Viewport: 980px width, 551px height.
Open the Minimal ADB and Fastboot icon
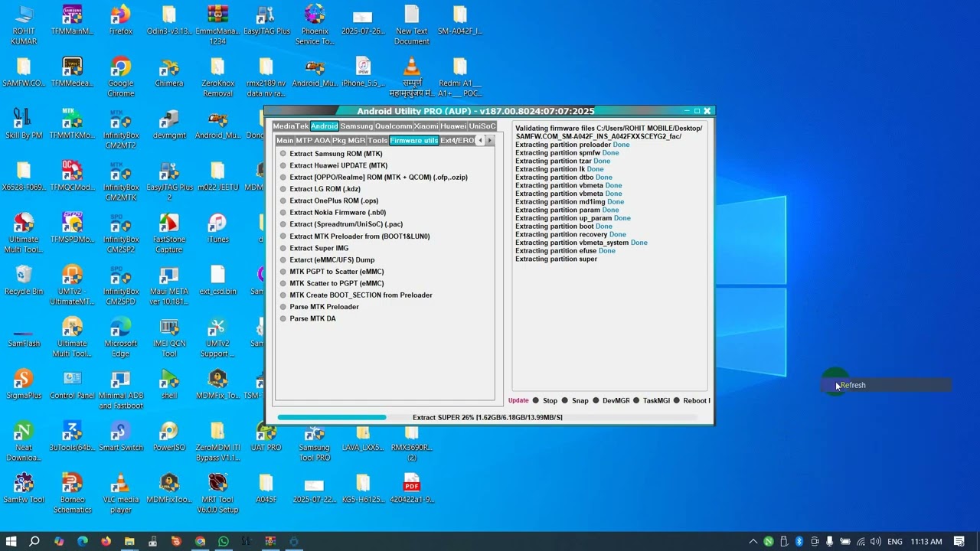click(x=121, y=390)
